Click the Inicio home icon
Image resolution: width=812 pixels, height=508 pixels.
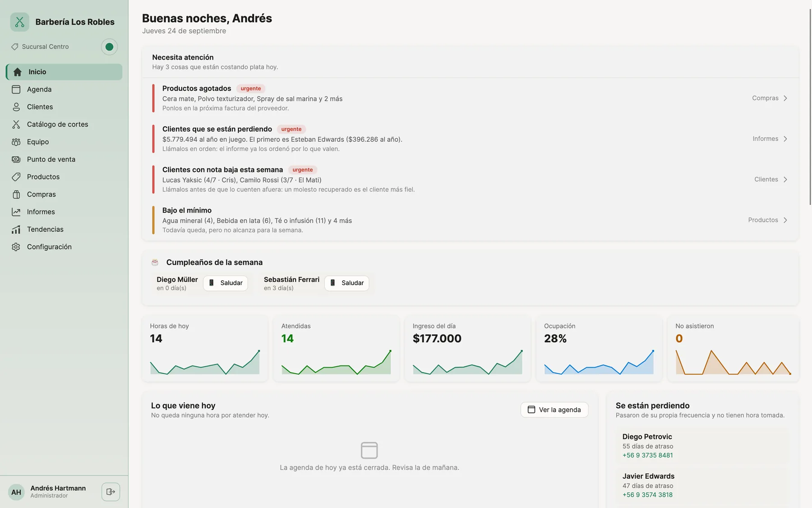click(17, 72)
